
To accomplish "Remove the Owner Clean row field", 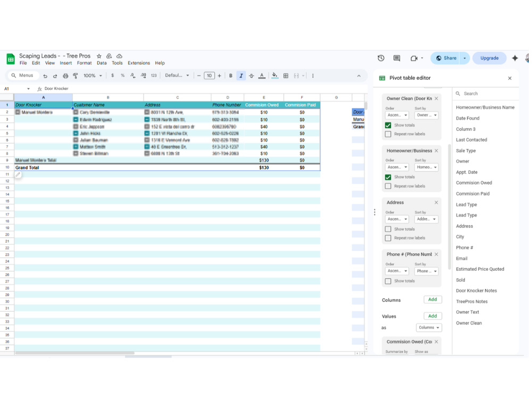I will [436, 98].
